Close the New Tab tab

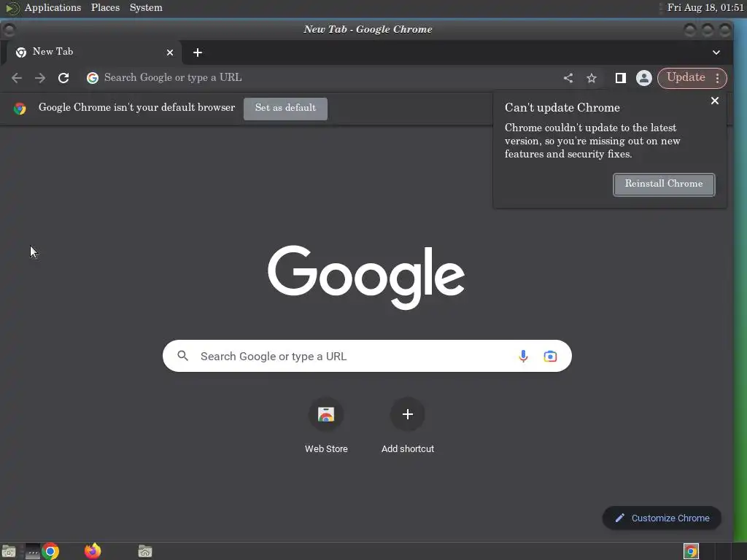(169, 52)
